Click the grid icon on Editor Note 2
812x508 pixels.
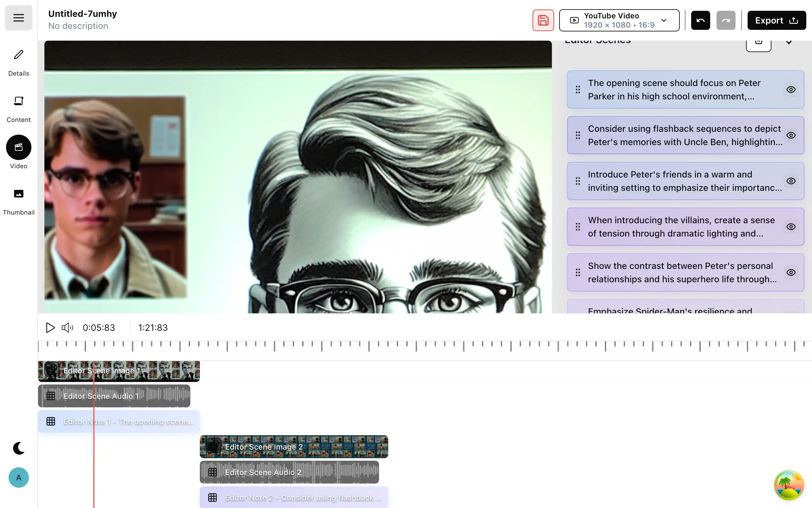(x=213, y=498)
